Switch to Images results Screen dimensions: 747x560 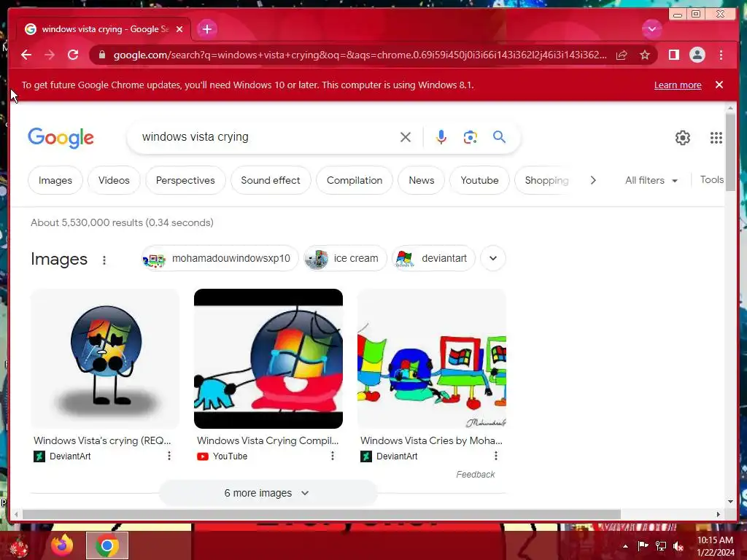[55, 181]
